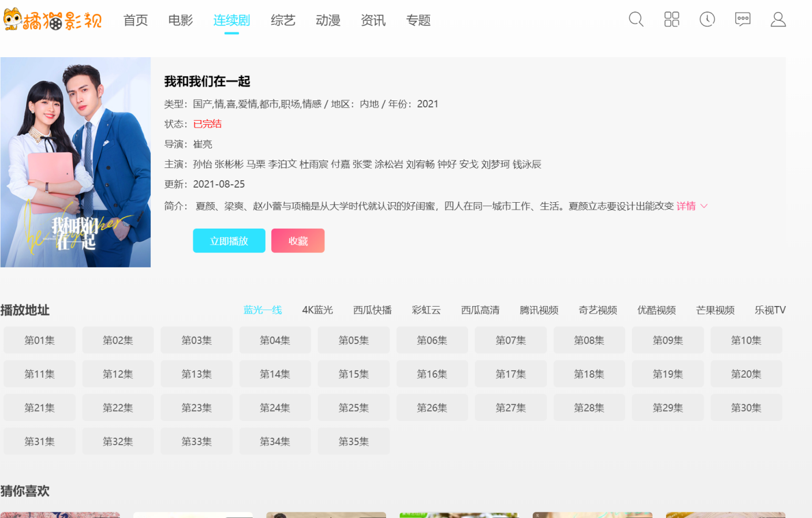The width and height of the screenshot is (812, 518).
Task: Open the category grid icon
Action: [x=672, y=20]
